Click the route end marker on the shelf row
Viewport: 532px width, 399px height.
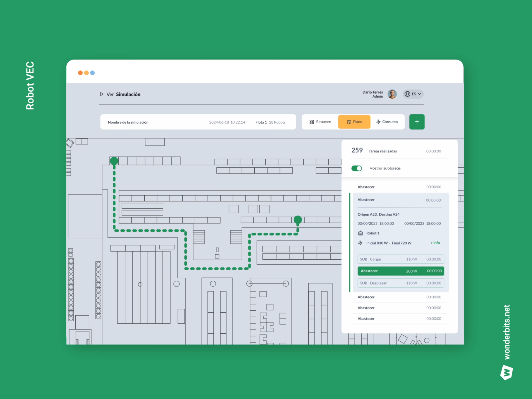tap(298, 220)
